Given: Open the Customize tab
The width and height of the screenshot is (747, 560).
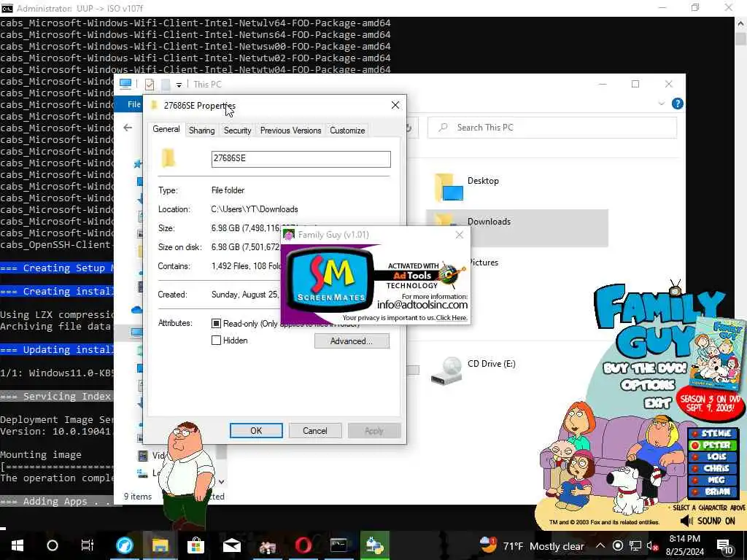Looking at the screenshot, I should (x=347, y=131).
